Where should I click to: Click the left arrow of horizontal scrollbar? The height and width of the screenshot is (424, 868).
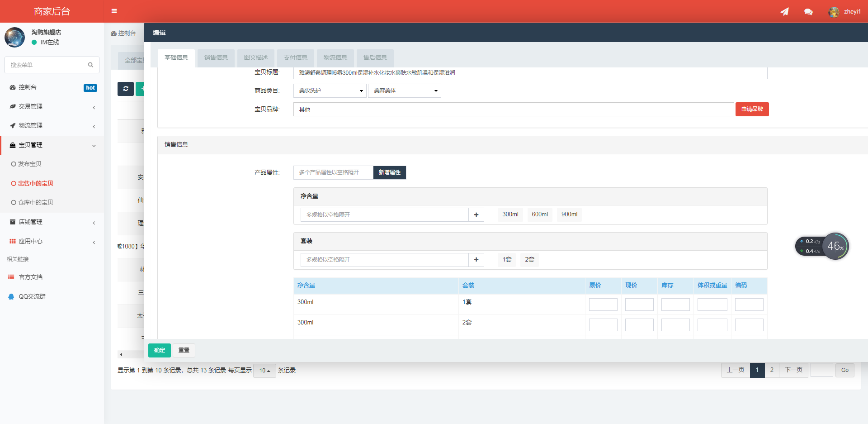tap(121, 354)
